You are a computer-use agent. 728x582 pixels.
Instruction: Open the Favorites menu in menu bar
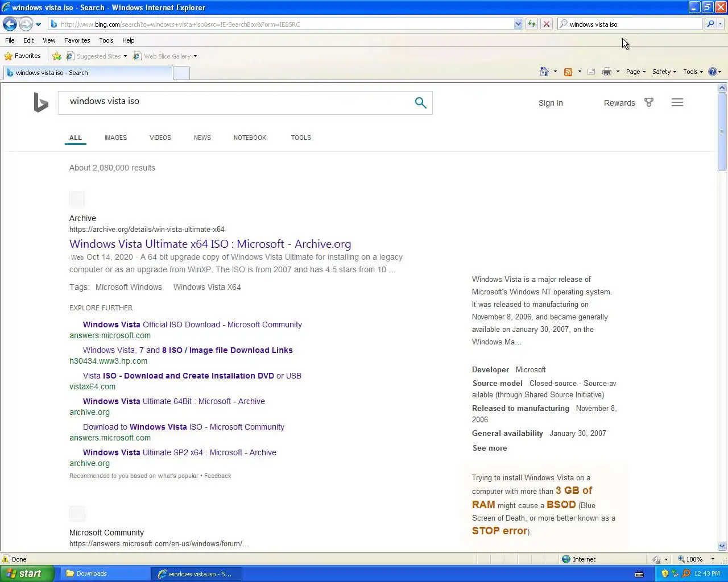(x=77, y=40)
